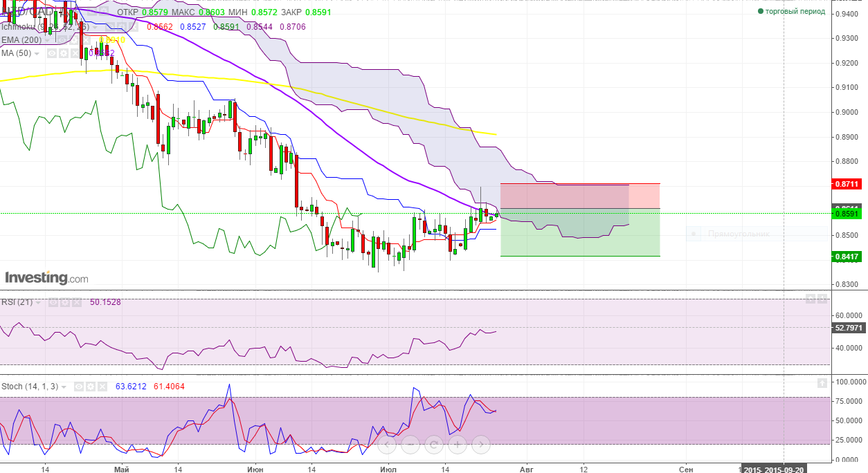
Task: Click the Май label on the time axis
Action: click(121, 468)
